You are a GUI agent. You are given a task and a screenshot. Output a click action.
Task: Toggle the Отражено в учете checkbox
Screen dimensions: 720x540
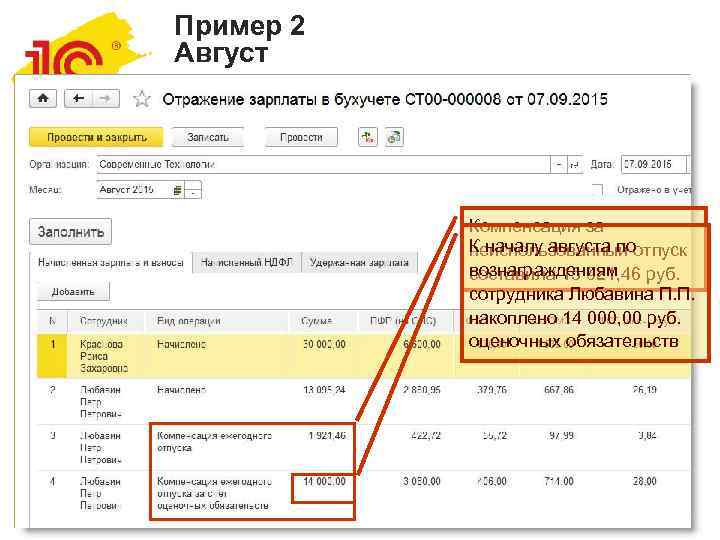click(x=597, y=190)
